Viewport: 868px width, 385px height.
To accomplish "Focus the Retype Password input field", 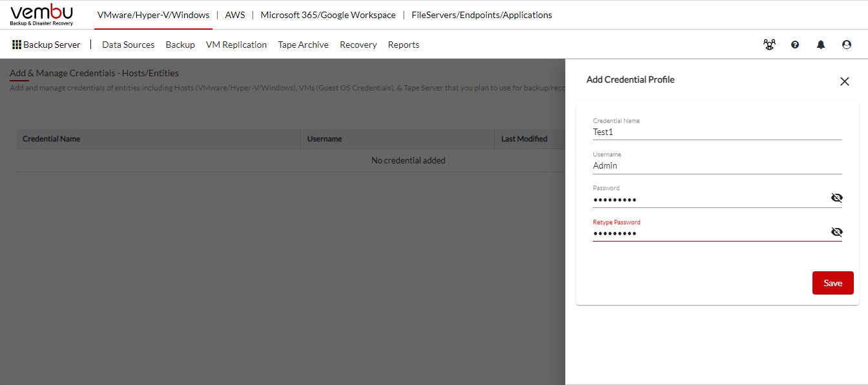I will point(710,233).
